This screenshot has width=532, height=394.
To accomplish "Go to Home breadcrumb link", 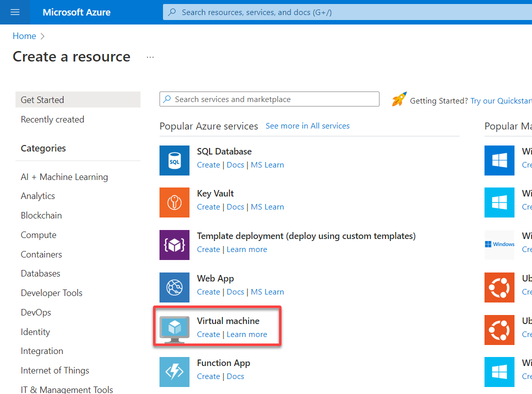I will click(x=24, y=36).
